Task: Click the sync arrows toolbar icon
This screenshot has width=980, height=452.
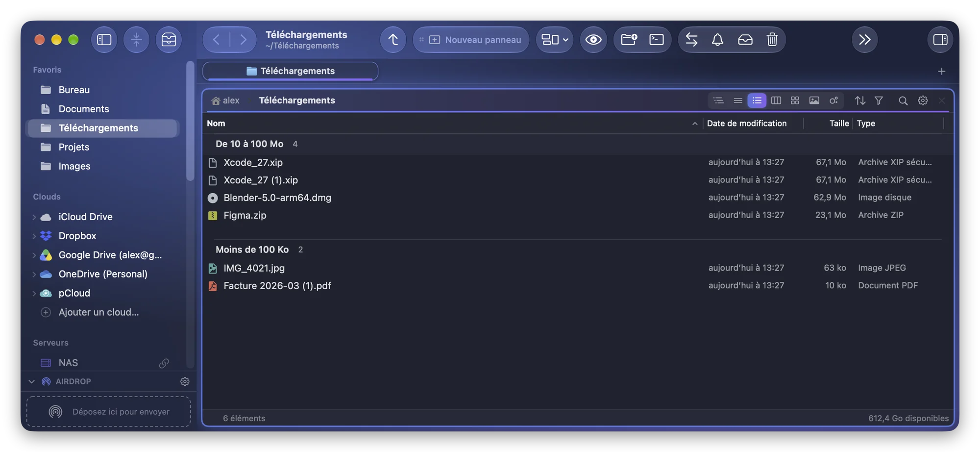Action: (x=691, y=40)
